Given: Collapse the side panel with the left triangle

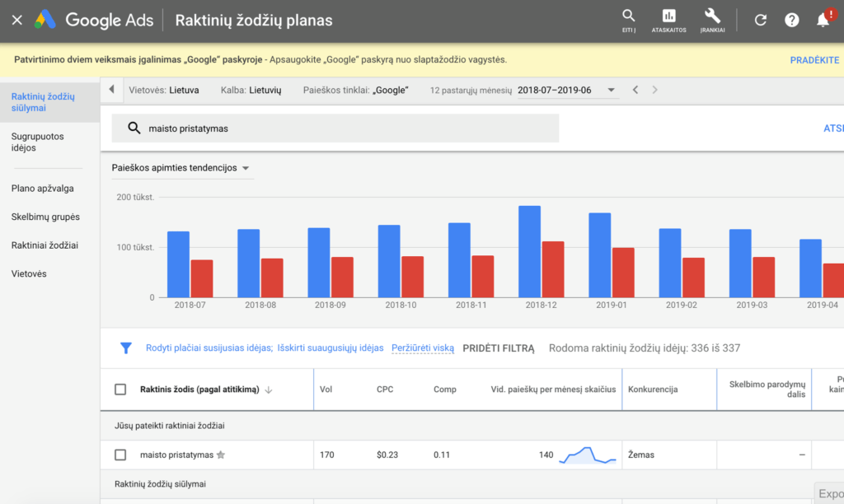Looking at the screenshot, I should pos(111,89).
